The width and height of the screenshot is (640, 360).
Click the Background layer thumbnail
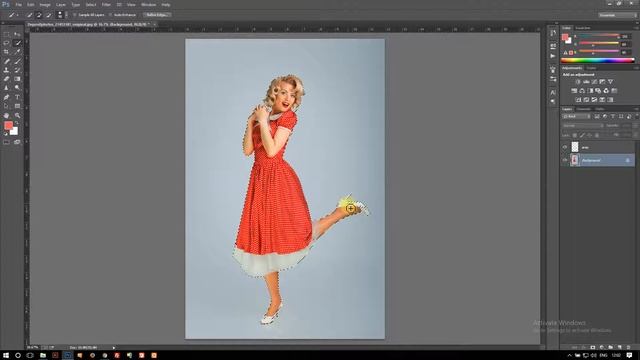[x=575, y=160]
